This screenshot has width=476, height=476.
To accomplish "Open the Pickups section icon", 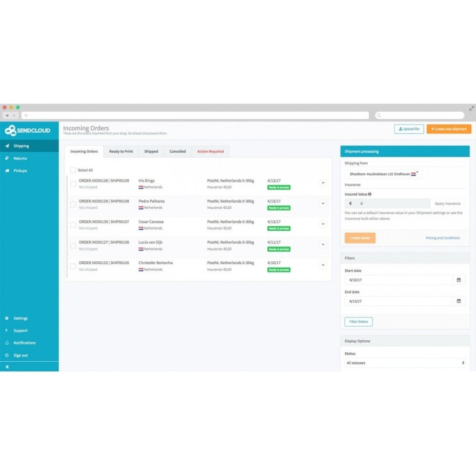I will click(7, 171).
